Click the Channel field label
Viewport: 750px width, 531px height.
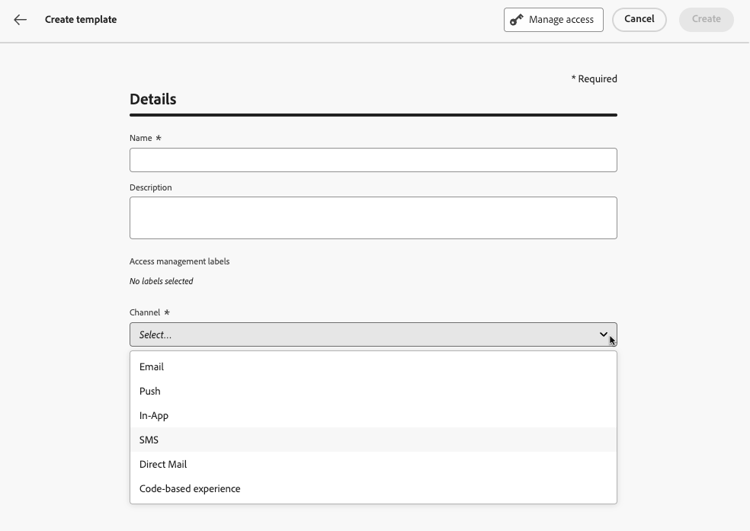[145, 312]
